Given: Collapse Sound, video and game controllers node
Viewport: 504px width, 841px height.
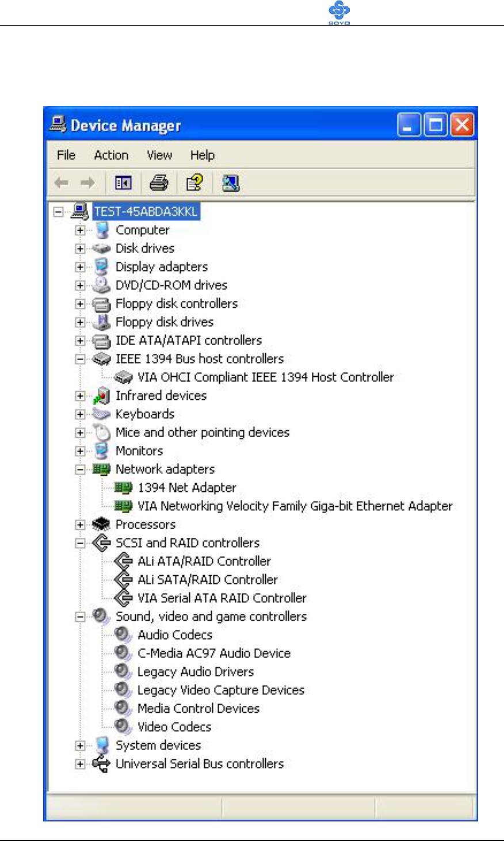Looking at the screenshot, I should pos(80,617).
